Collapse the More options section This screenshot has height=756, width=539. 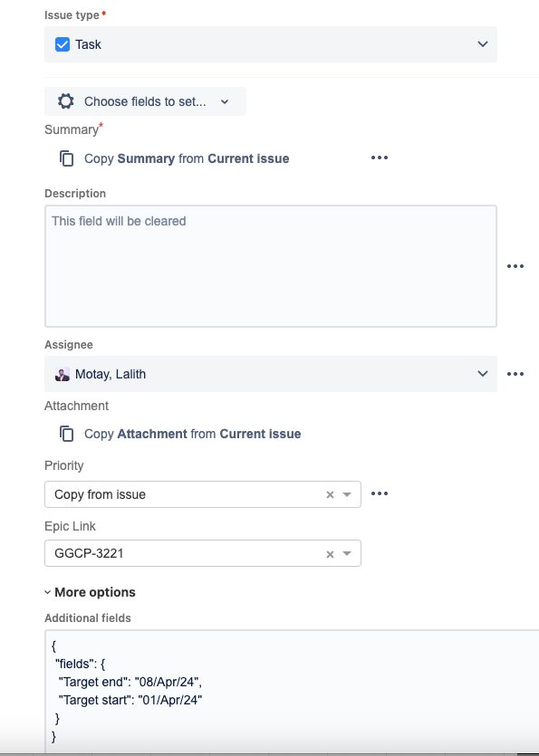click(90, 592)
